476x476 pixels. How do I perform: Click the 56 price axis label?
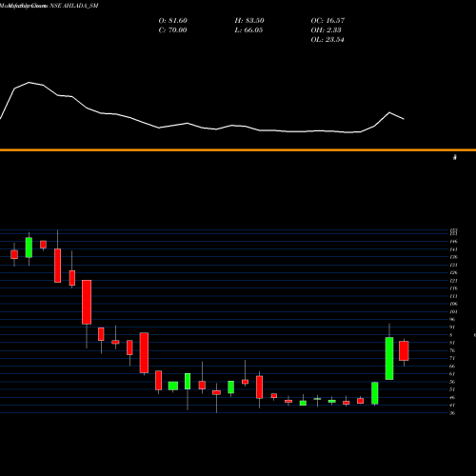coord(452,382)
